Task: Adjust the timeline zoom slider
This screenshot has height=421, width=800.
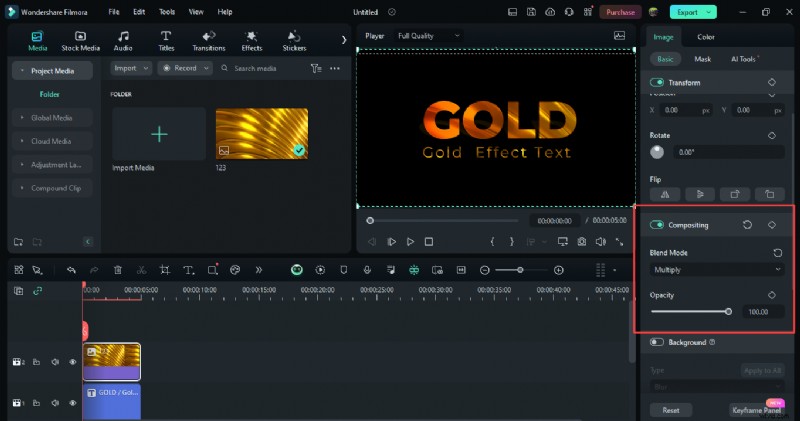Action: [519, 270]
